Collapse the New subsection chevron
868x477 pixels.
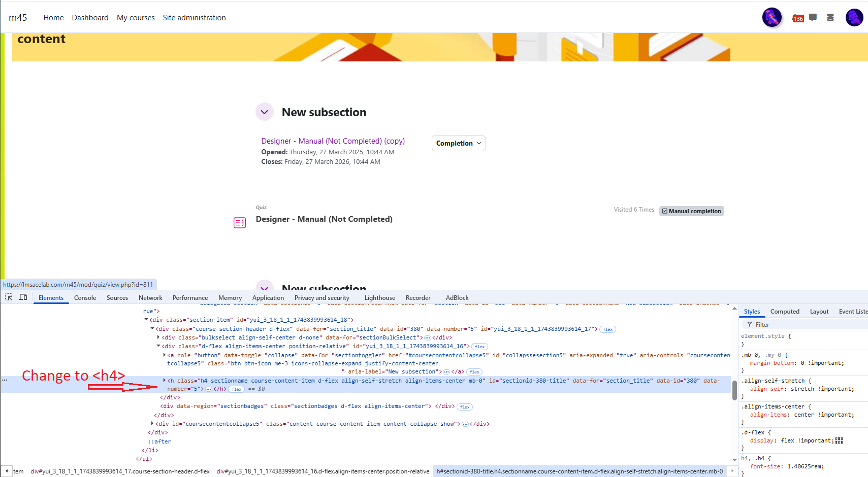(265, 112)
